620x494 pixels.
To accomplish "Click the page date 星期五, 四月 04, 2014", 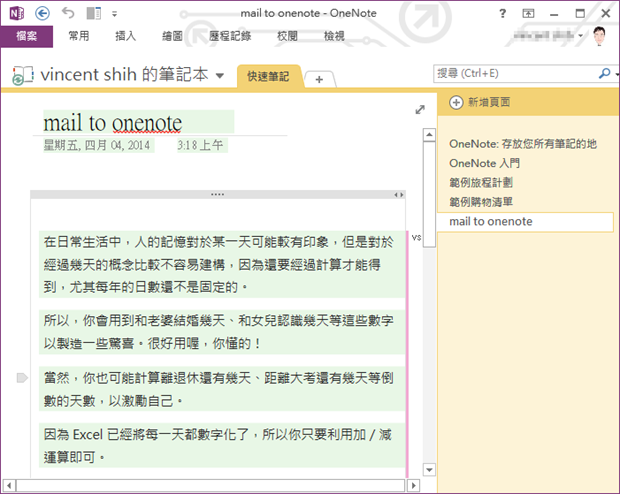I will pos(97,145).
